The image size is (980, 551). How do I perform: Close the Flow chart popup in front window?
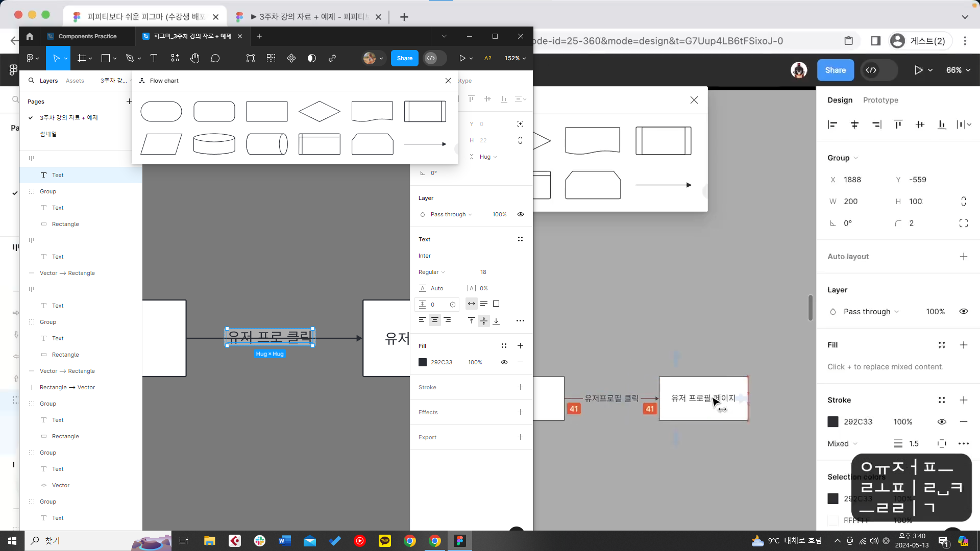pyautogui.click(x=448, y=81)
